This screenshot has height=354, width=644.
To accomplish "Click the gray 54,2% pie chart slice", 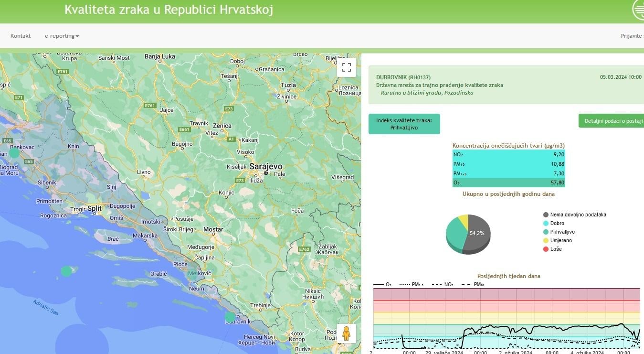I will click(477, 232).
